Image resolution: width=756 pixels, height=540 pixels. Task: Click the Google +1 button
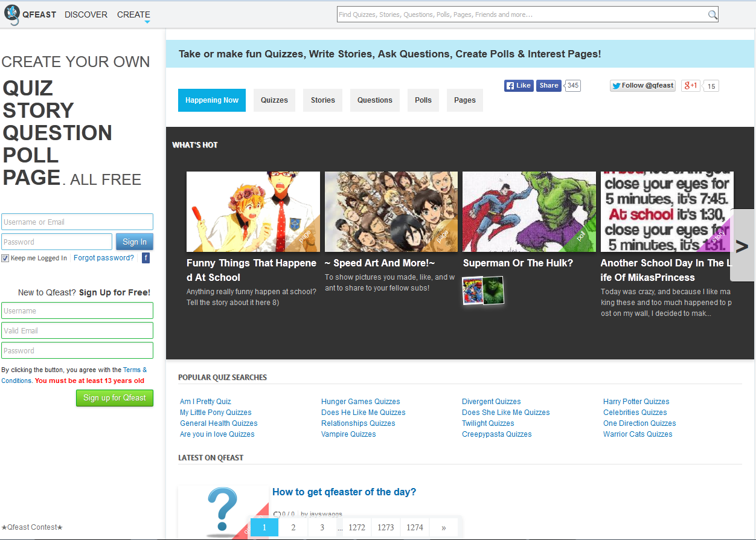pyautogui.click(x=690, y=86)
